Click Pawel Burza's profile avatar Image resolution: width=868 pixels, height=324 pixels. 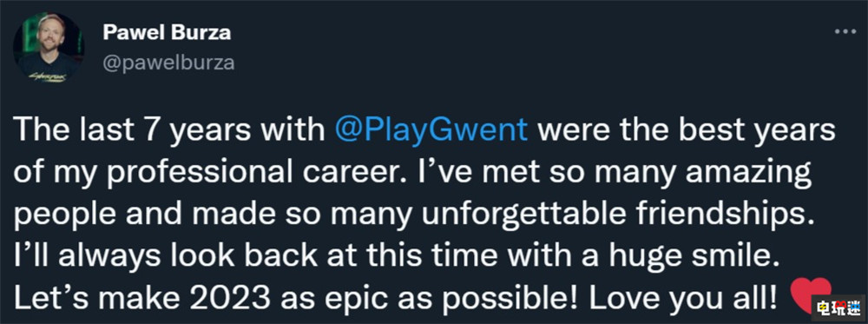(49, 48)
